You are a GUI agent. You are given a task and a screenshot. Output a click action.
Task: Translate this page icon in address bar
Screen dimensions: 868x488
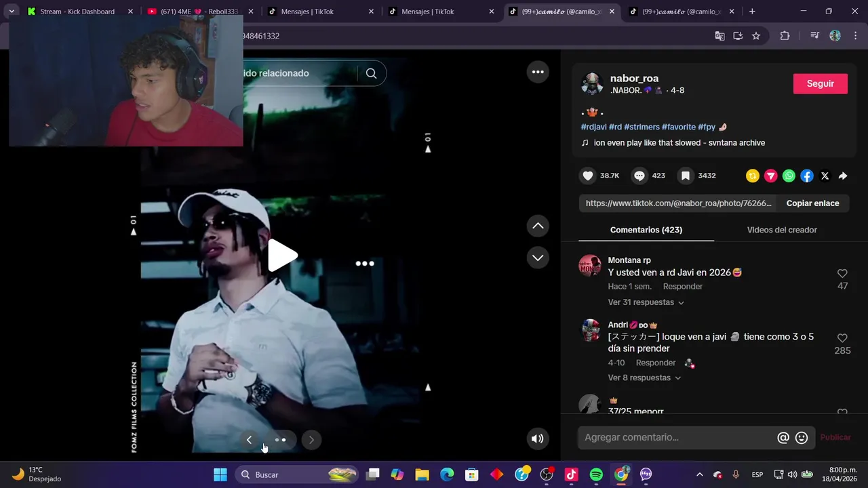719,36
